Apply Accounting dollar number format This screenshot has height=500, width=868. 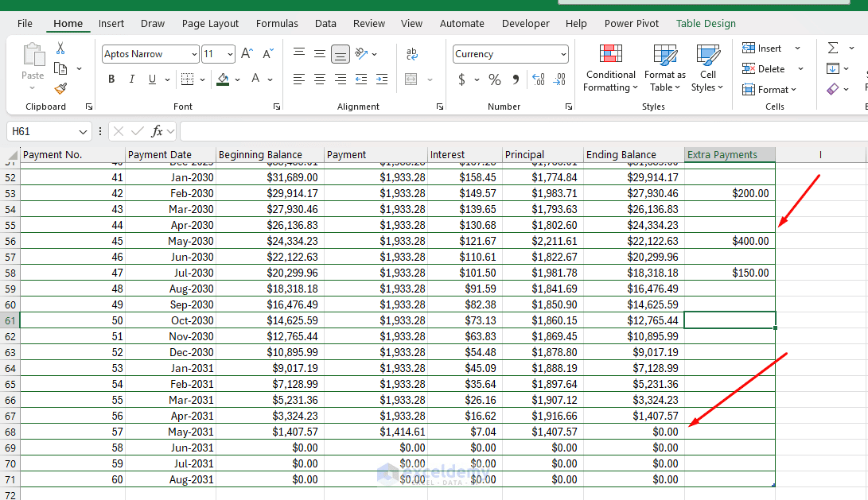(461, 79)
